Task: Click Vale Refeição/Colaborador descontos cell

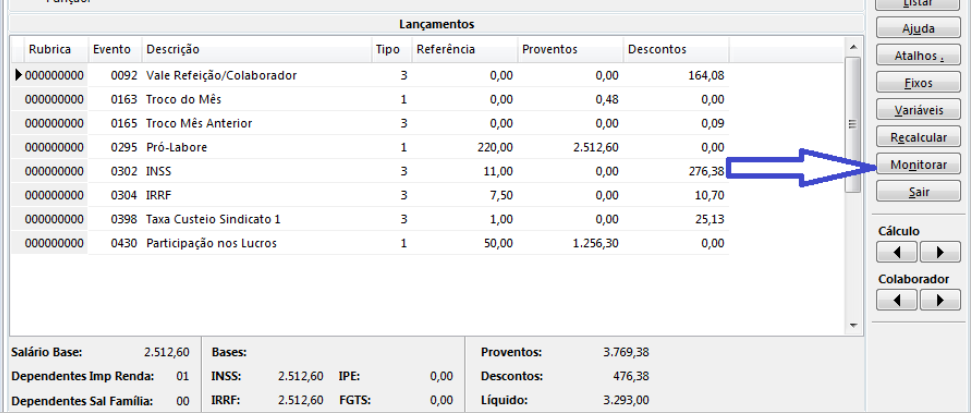Action: tap(675, 75)
